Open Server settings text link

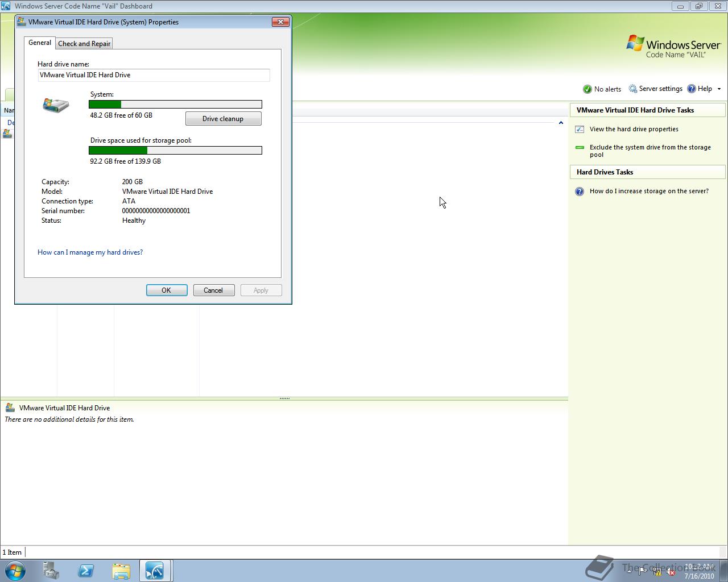(660, 89)
